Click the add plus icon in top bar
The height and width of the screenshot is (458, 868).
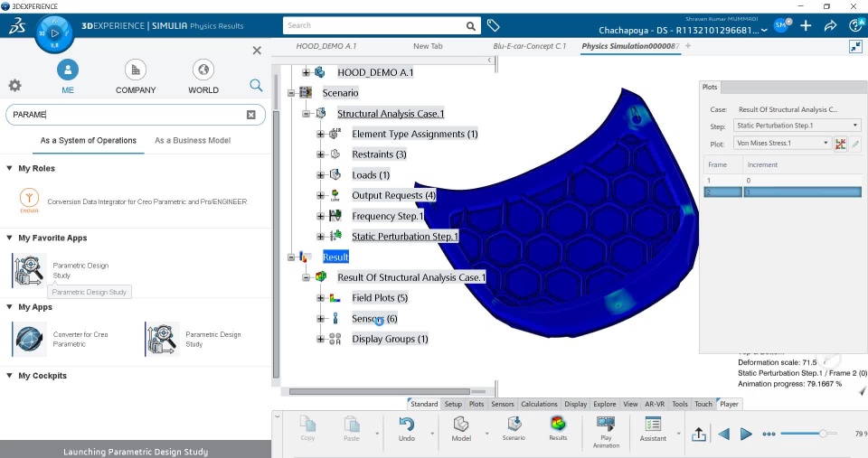coord(806,25)
